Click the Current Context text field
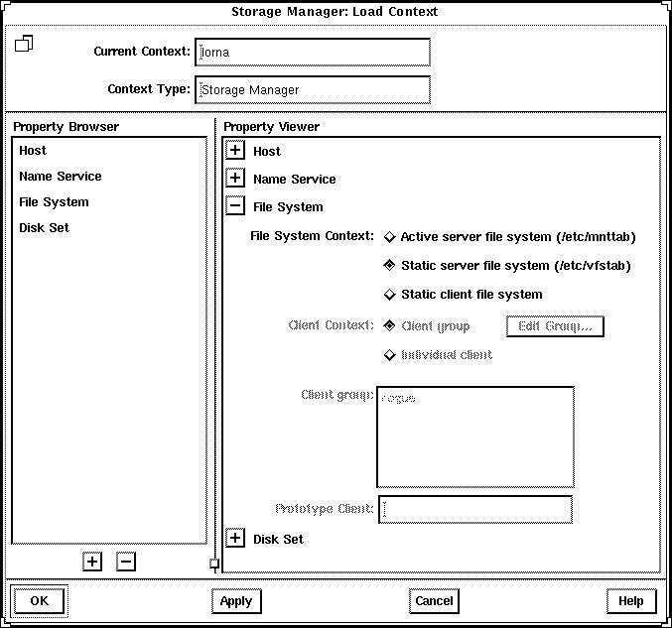This screenshot has width=672, height=628. pos(313,53)
